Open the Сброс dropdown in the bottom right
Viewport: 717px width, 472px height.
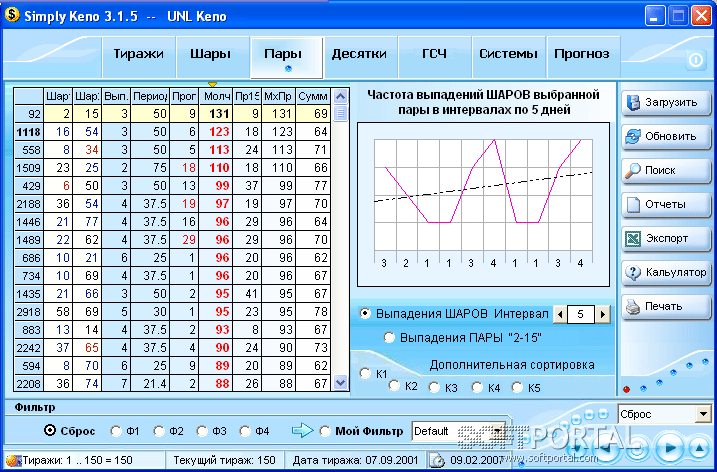(x=703, y=414)
